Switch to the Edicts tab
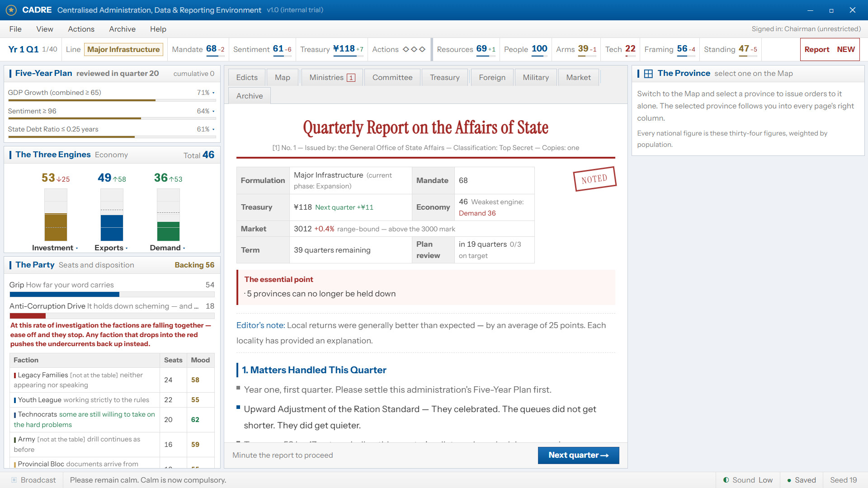Screen dimensions: 868x488 [x=247, y=77]
